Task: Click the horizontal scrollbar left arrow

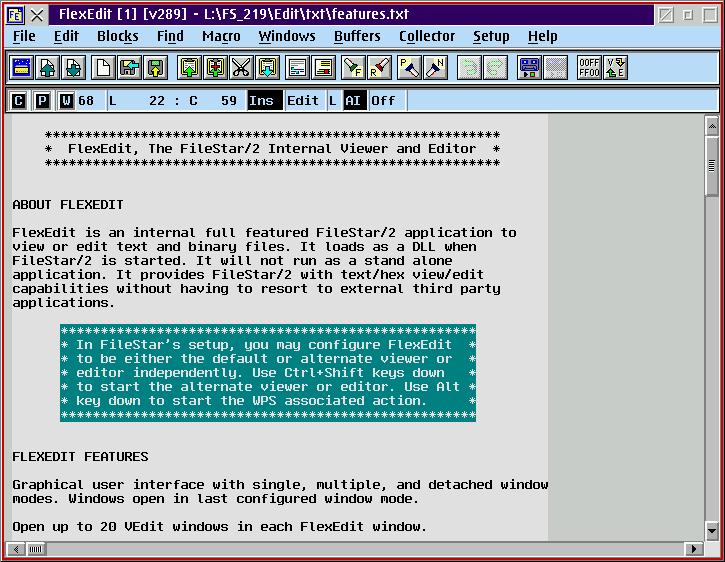Action: point(16,549)
